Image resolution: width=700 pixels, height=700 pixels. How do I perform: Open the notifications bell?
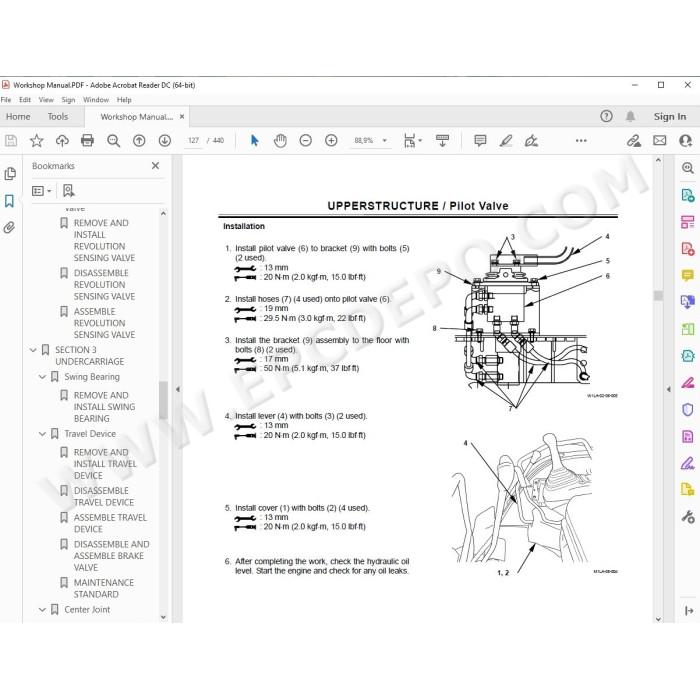click(x=630, y=117)
